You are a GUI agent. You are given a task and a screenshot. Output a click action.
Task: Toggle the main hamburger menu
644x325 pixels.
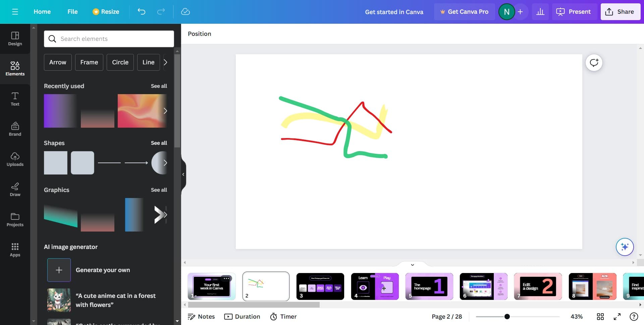pyautogui.click(x=15, y=12)
